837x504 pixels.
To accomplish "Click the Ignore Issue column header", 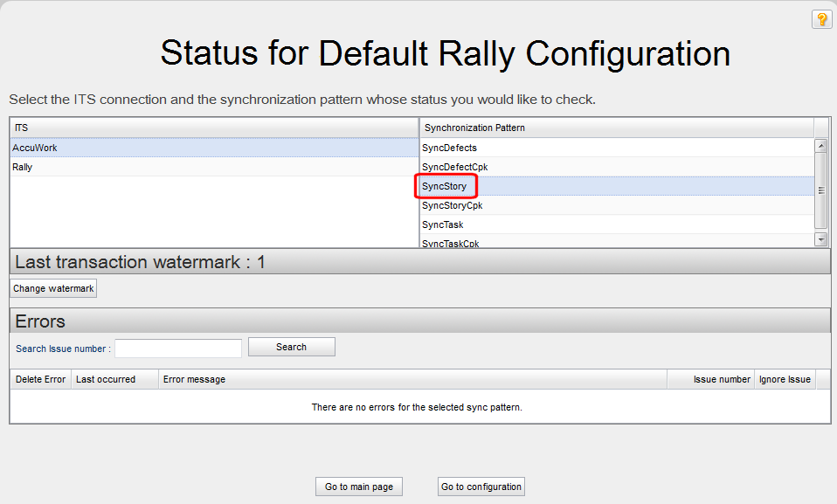I will point(784,379).
